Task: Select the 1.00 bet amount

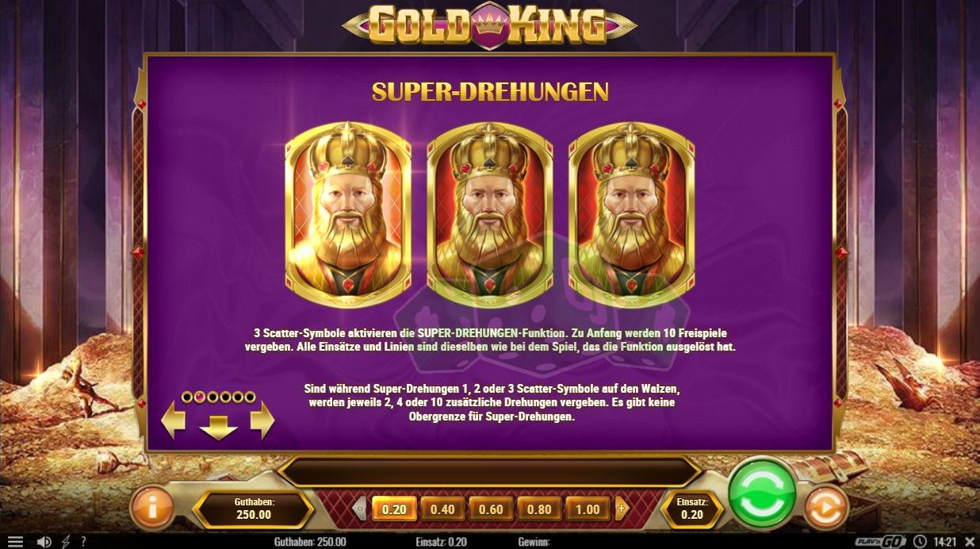Action: (x=587, y=509)
